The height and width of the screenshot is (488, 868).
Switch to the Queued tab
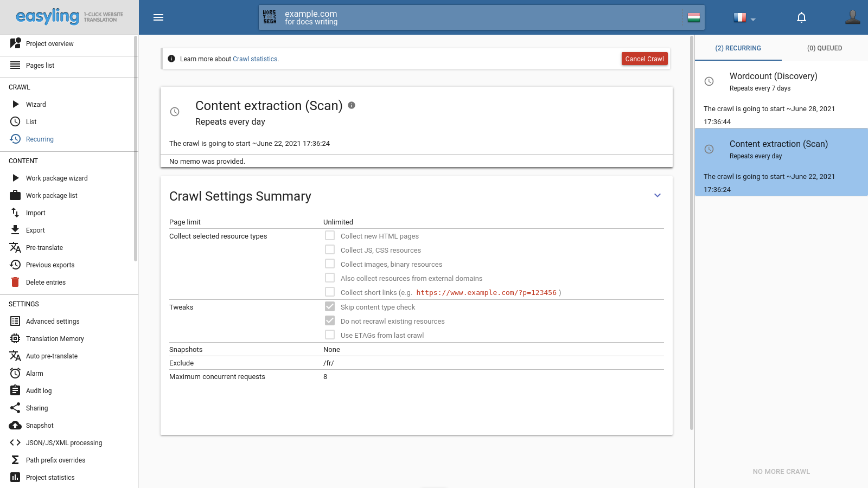click(x=824, y=48)
